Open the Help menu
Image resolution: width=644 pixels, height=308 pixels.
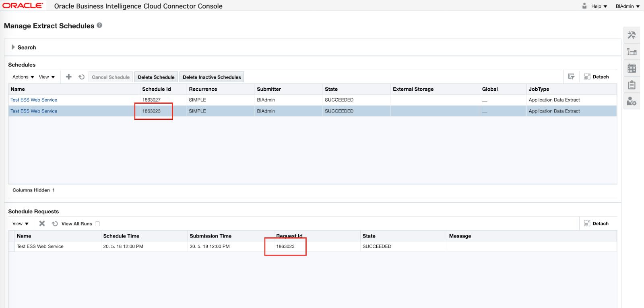(x=599, y=6)
